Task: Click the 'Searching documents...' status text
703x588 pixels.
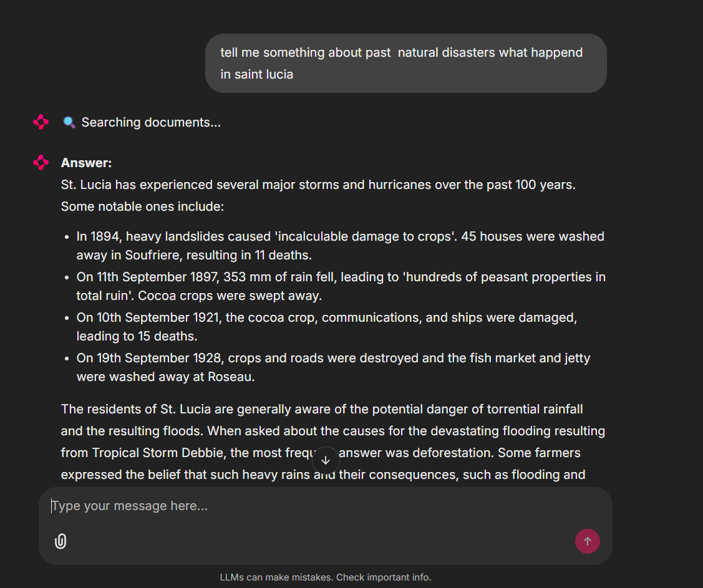Action: click(151, 122)
